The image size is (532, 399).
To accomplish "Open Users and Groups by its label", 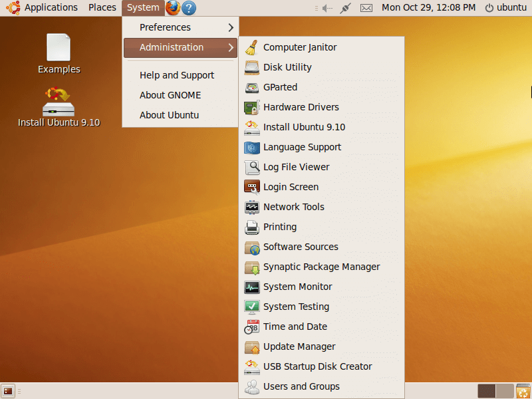I will [301, 387].
